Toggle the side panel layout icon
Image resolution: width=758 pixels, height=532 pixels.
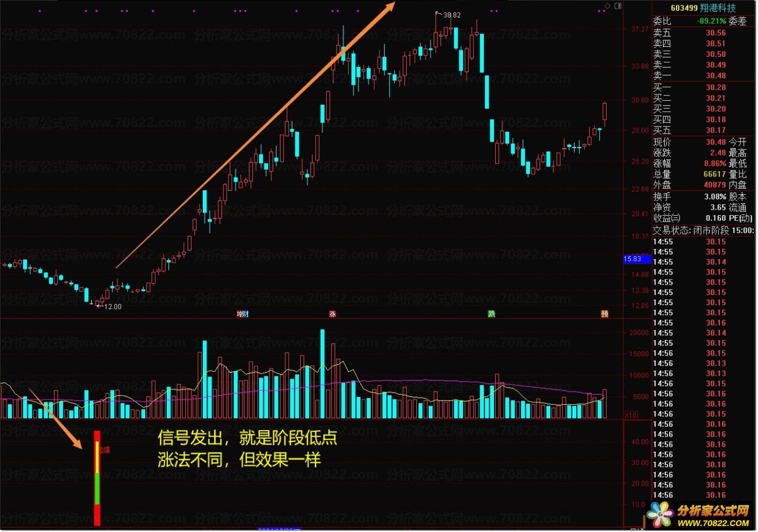[617, 6]
